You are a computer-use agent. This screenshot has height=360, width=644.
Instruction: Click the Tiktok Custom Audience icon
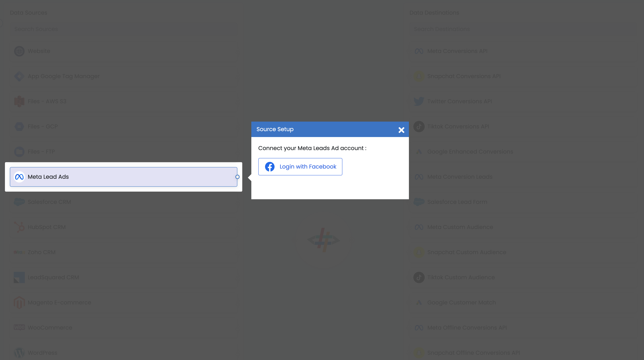point(419,277)
